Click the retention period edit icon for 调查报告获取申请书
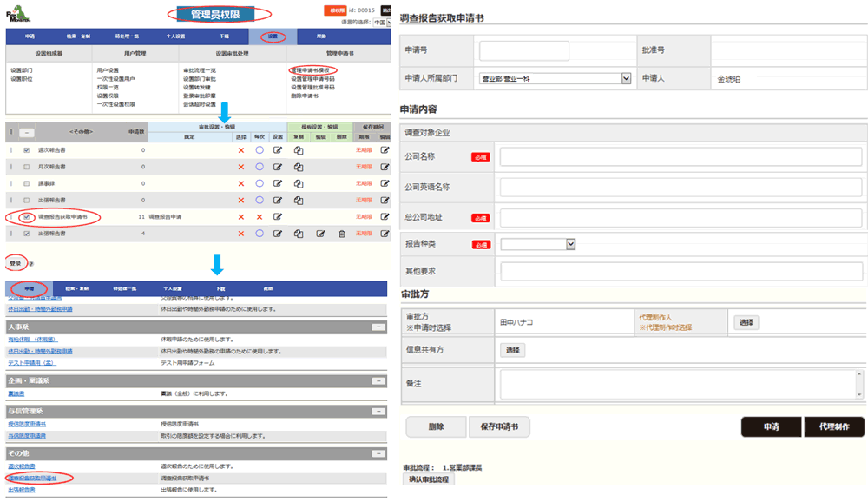868x502 pixels. 385,216
